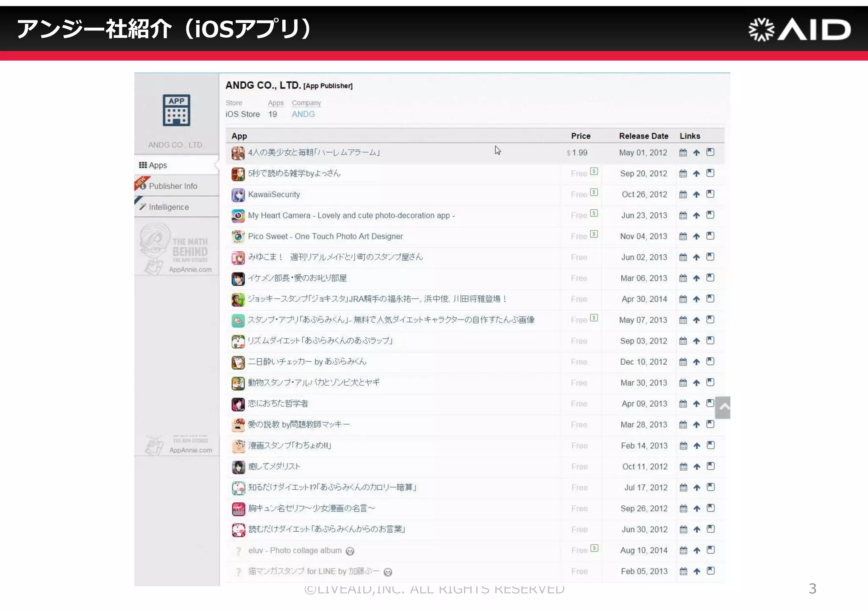Open the KawaiiSecurity app link
Screen dimensions: 868x613
pos(274,194)
